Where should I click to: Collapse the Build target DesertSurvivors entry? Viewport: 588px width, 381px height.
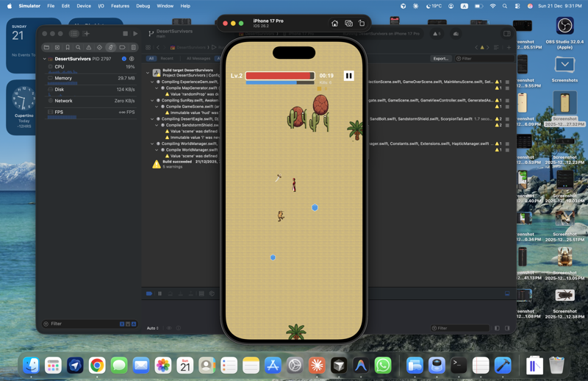[x=148, y=72]
